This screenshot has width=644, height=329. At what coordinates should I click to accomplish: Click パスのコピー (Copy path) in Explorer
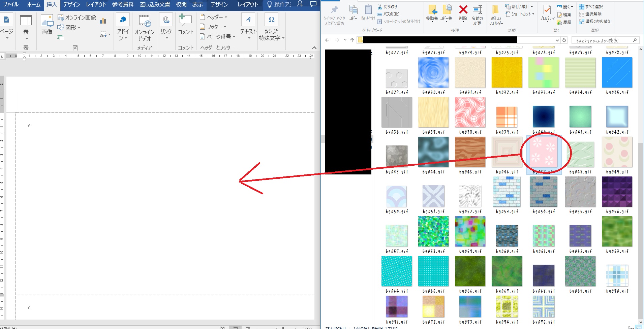pos(389,14)
